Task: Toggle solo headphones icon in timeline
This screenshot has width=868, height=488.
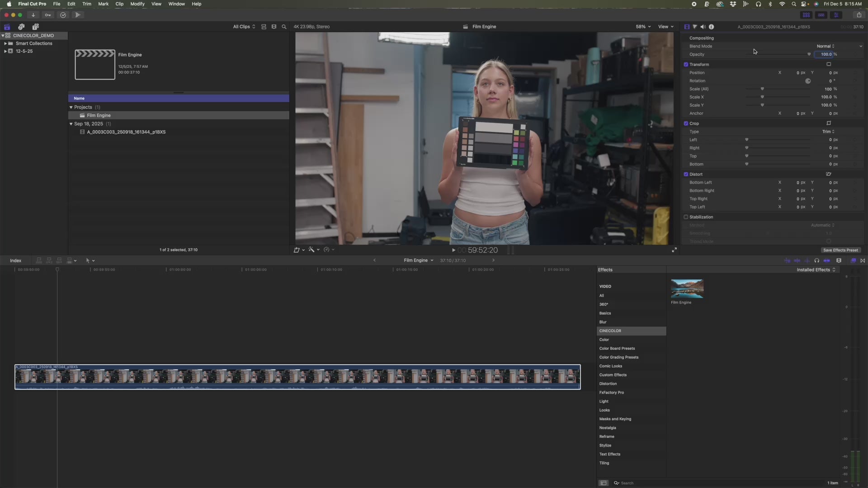Action: click(x=816, y=261)
